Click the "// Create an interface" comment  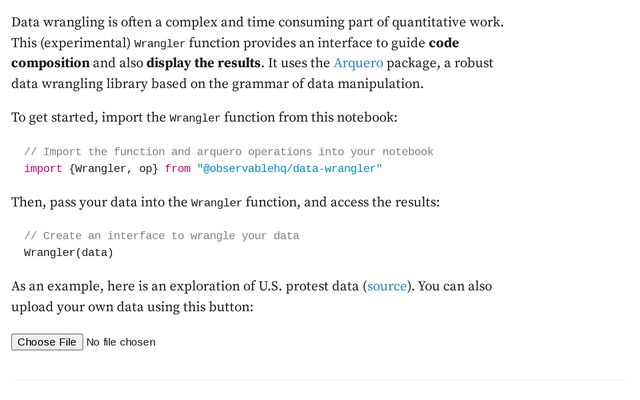[x=161, y=236]
